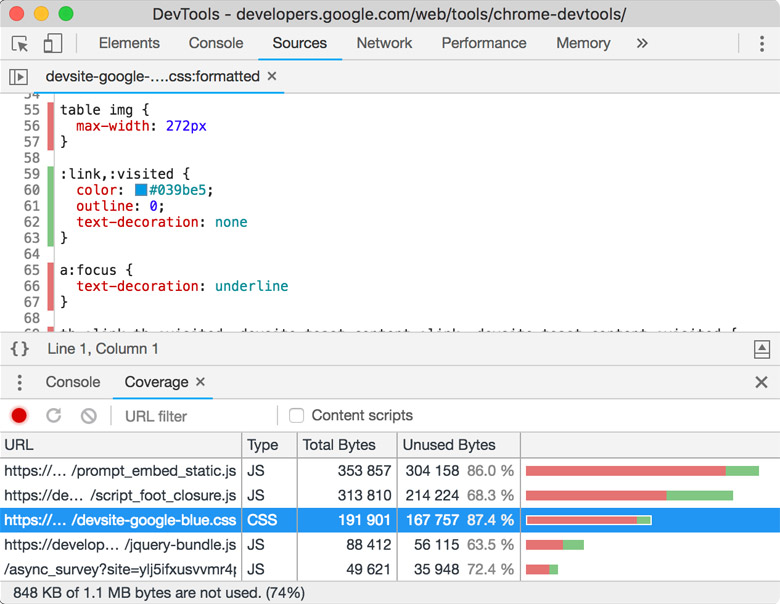This screenshot has width=780, height=604.
Task: Close the bottom drawer panel
Action: click(x=761, y=383)
